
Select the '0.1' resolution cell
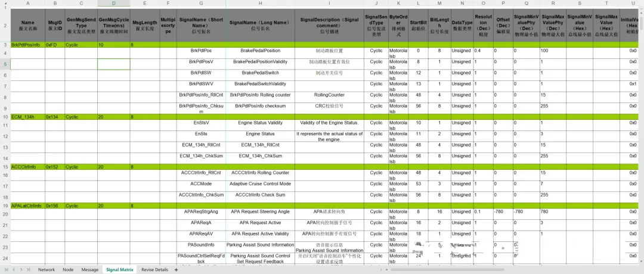483,214
